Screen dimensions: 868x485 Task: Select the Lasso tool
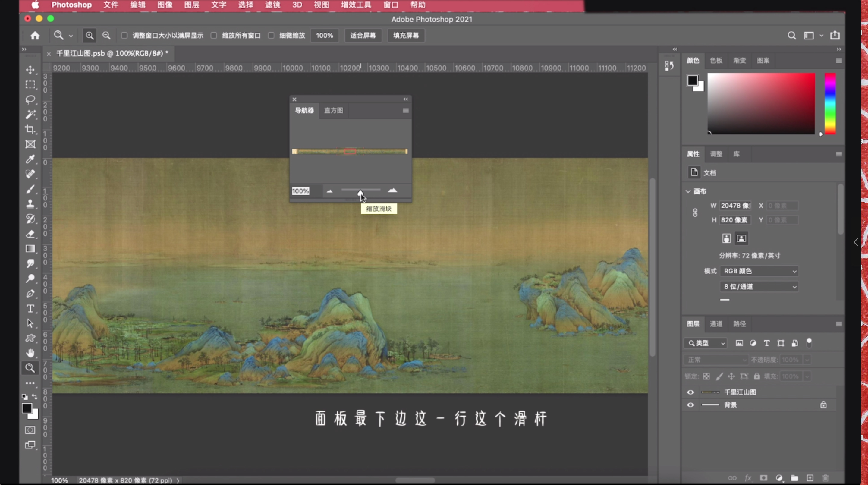(x=30, y=99)
